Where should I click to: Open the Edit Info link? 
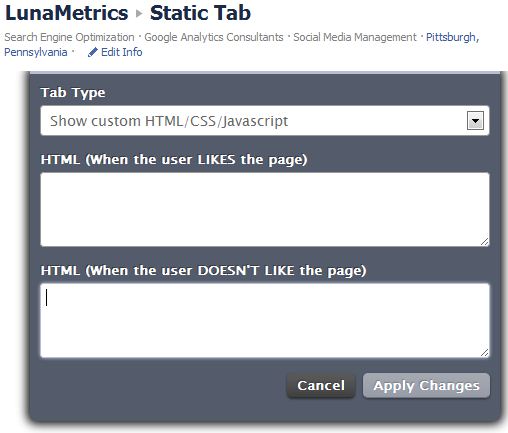click(x=121, y=52)
